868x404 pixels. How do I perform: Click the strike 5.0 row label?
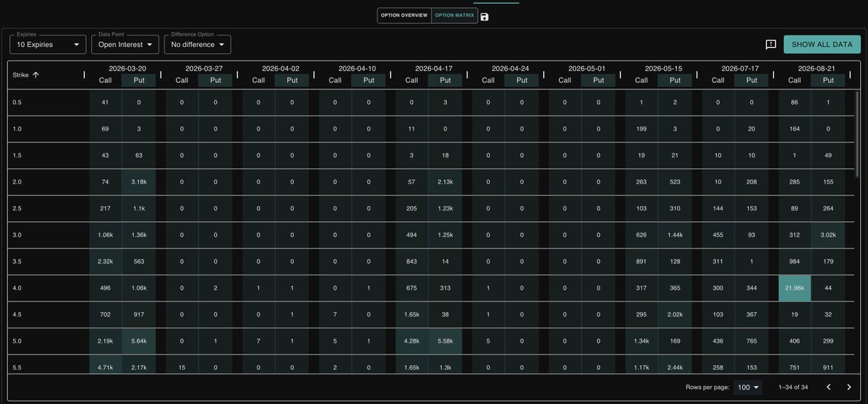(18, 340)
